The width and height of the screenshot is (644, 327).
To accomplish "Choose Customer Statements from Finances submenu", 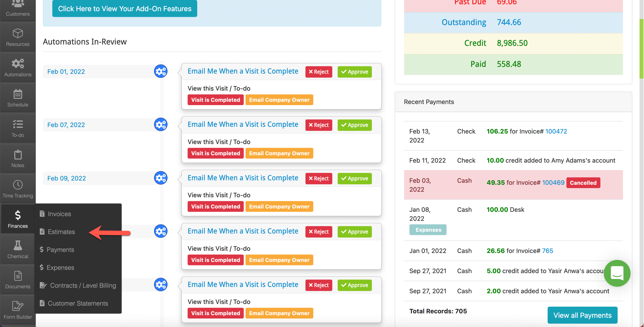I will coord(78,303).
